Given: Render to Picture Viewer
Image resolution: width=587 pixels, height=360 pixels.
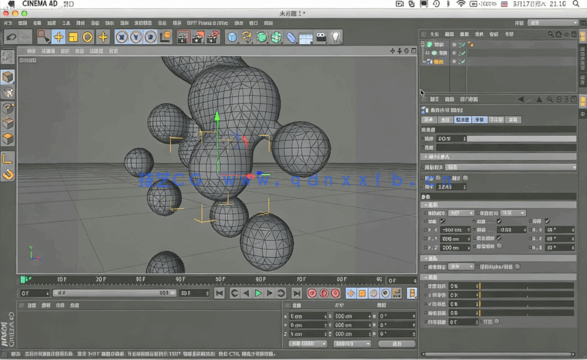Looking at the screenshot, I should (198, 37).
